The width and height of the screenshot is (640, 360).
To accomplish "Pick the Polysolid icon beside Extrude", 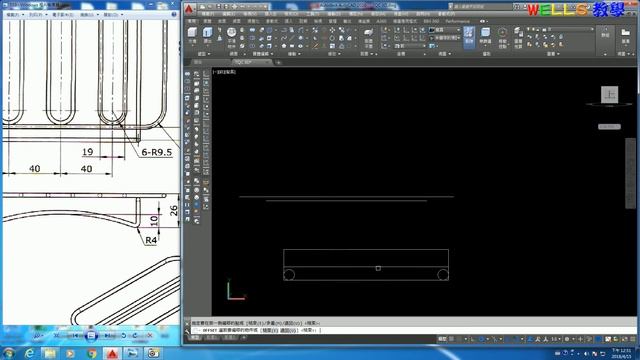I will coord(220,30).
